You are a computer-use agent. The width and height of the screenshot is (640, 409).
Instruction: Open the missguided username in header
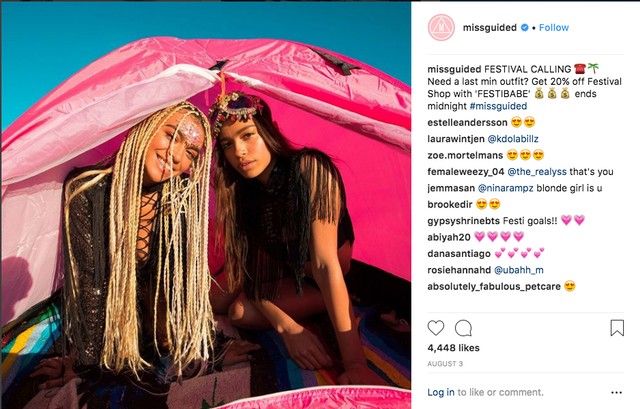[490, 28]
